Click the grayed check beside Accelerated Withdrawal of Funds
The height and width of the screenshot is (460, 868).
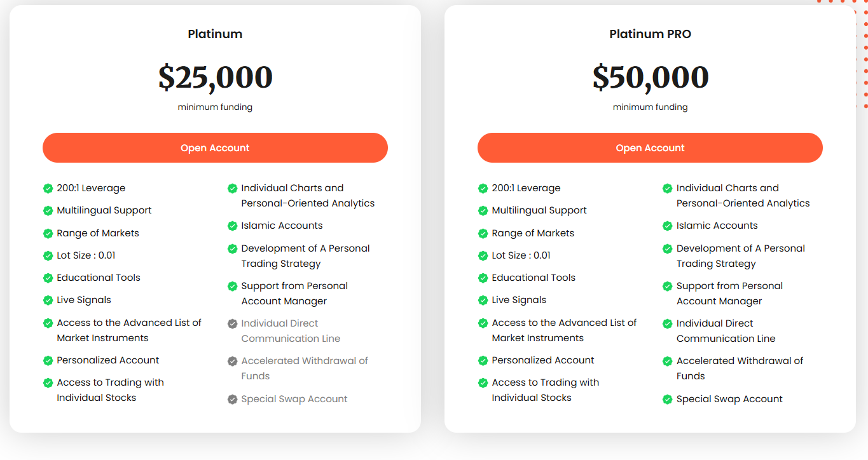pos(232,361)
